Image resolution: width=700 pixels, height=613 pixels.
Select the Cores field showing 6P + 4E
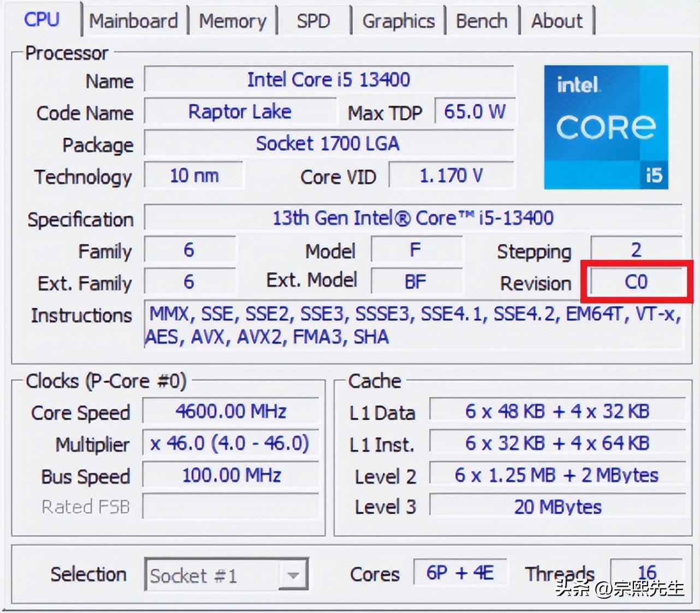pos(460,573)
